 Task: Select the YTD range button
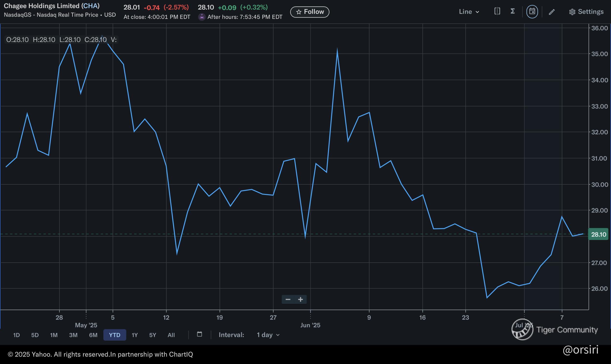click(115, 335)
